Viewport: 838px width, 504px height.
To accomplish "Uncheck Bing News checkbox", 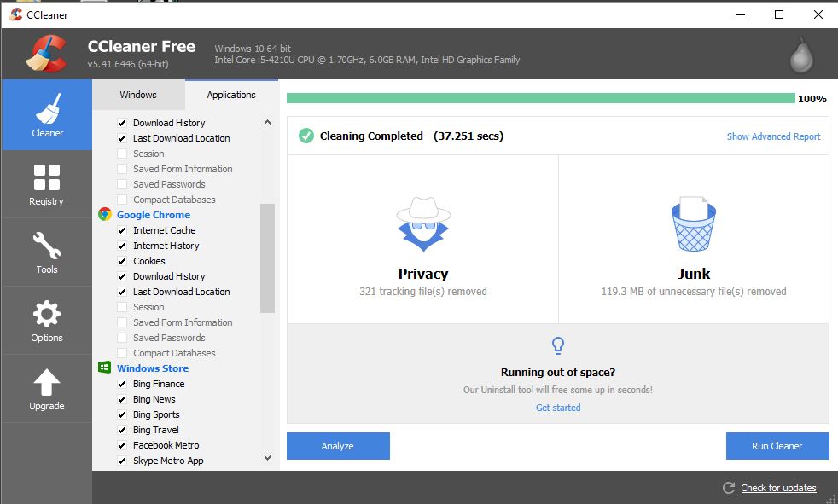I will (122, 399).
